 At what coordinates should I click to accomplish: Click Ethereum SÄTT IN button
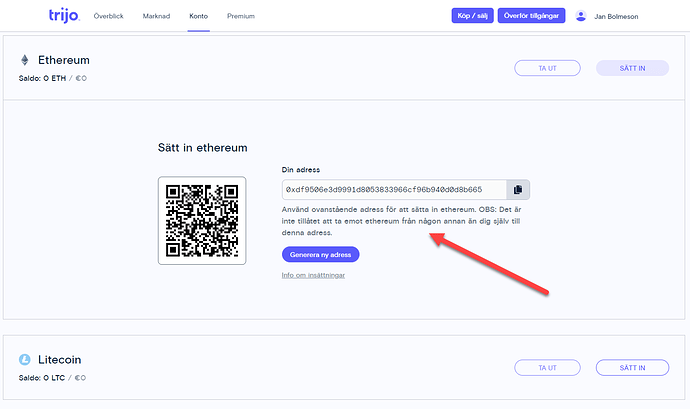(632, 68)
